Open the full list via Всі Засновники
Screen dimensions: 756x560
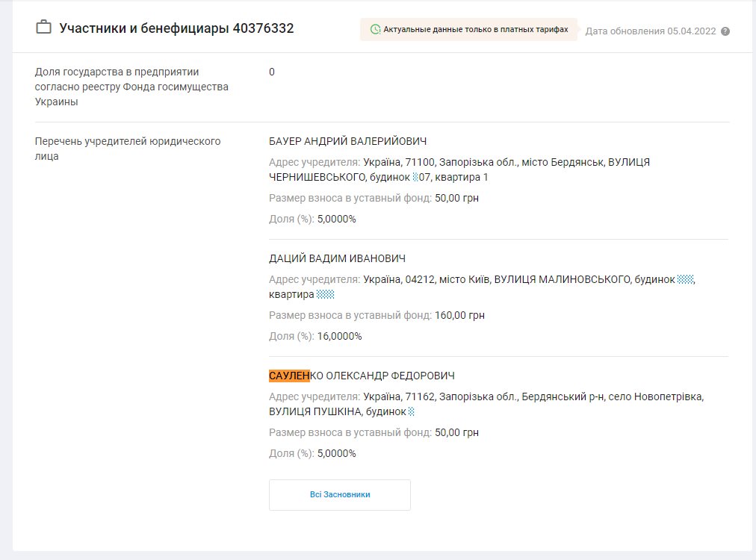340,494
